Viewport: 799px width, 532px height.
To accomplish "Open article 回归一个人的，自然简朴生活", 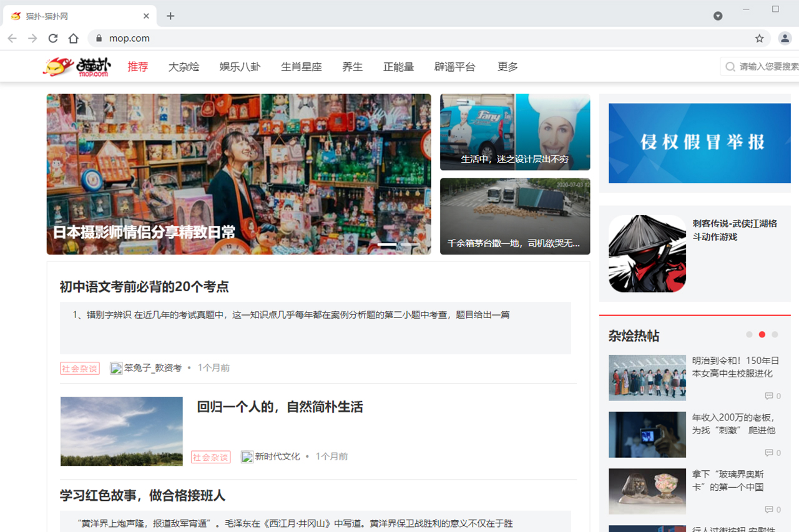I will (x=280, y=407).
